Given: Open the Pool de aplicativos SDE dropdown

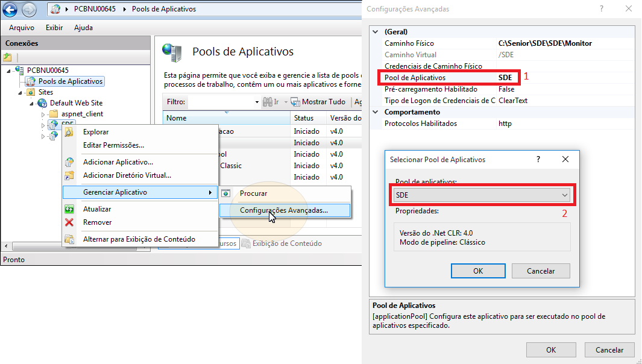Looking at the screenshot, I should (482, 195).
